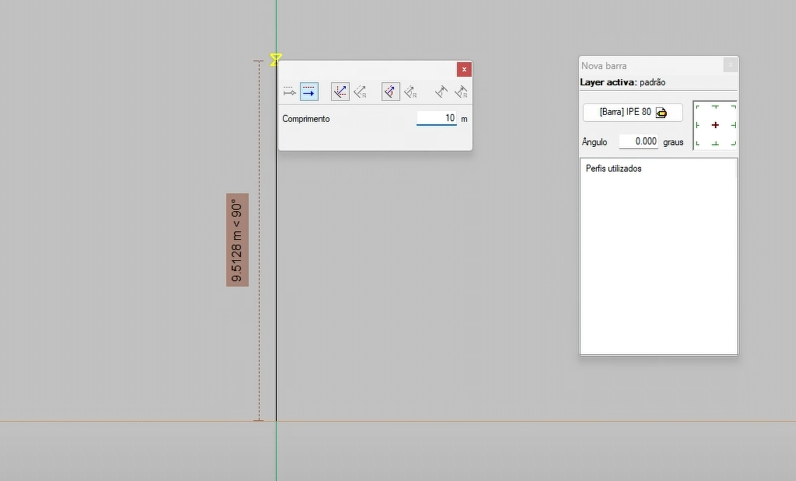Toggle the highlighted length-along-direction arrow icon
The image size is (796, 481).
[x=309, y=92]
